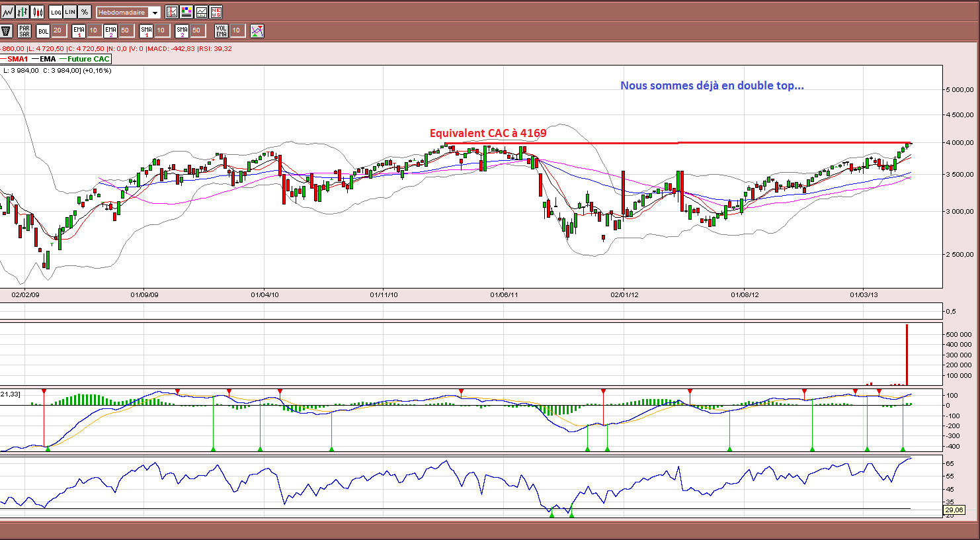Click the 01/04/10 date label
Viewport: 980px width, 540px height.
pyautogui.click(x=265, y=294)
